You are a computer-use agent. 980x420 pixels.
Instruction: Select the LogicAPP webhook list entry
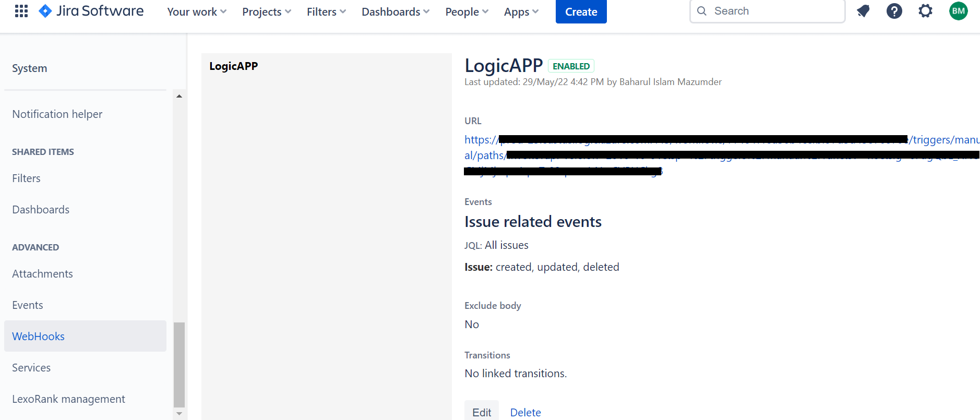[234, 66]
